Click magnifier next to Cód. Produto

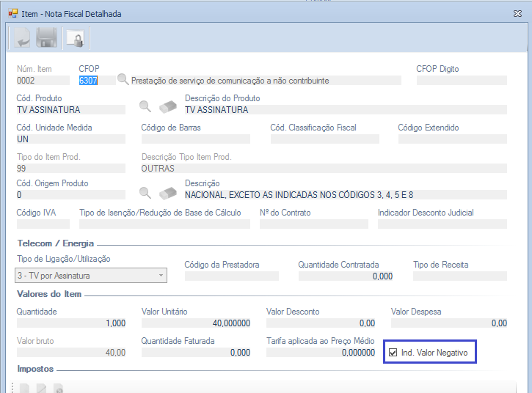click(145, 107)
